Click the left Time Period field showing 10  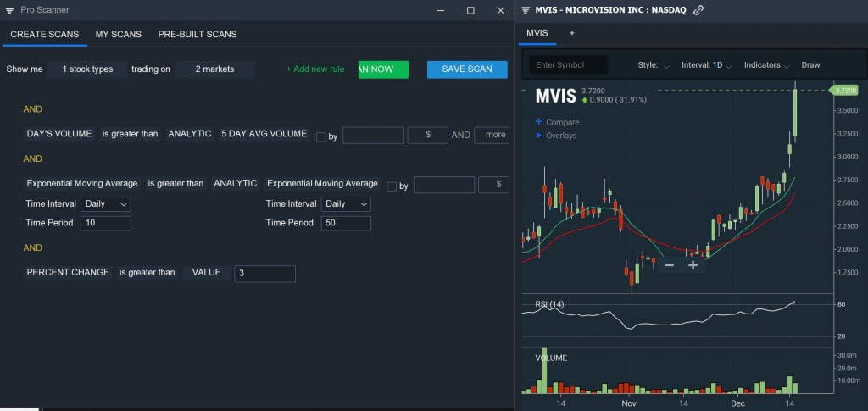pyautogui.click(x=106, y=224)
